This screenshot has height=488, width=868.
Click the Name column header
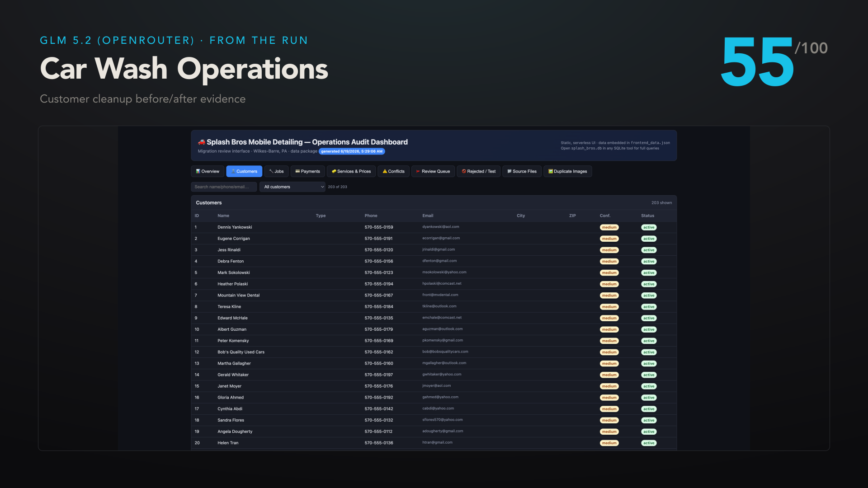[223, 216]
